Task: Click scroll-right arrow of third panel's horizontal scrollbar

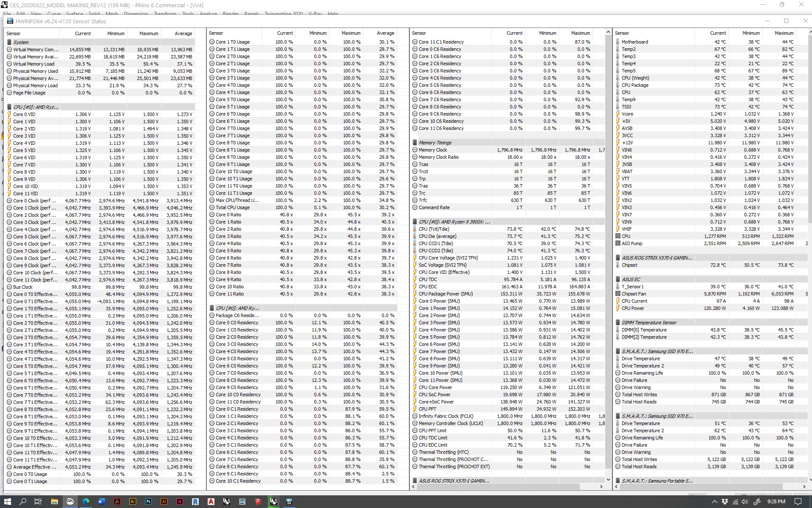Action: coord(601,487)
